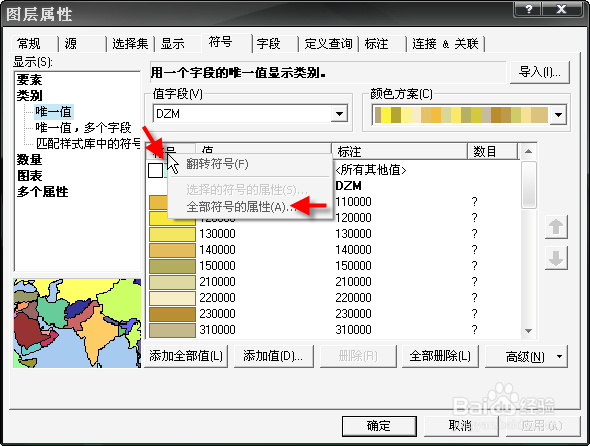Click the 确定 button
The image size is (590, 446).
point(379,426)
